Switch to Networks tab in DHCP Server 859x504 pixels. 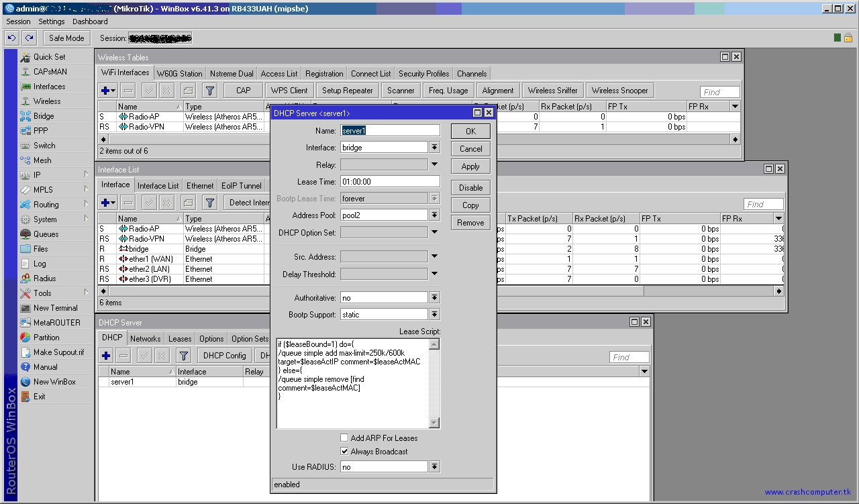(x=146, y=339)
